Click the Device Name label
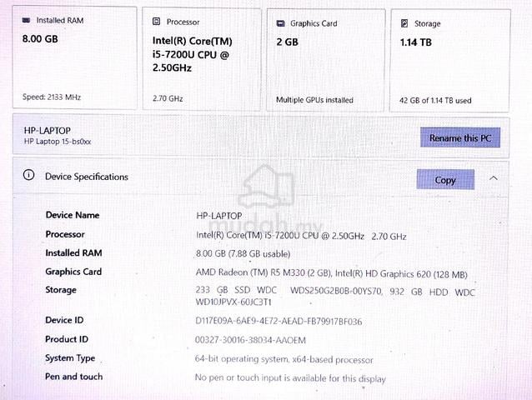The width and height of the screenshot is (532, 400). (x=73, y=215)
